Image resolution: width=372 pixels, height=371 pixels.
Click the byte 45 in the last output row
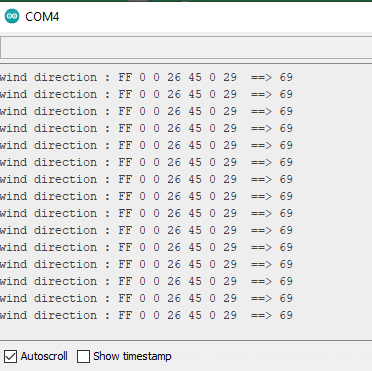[x=195, y=315]
